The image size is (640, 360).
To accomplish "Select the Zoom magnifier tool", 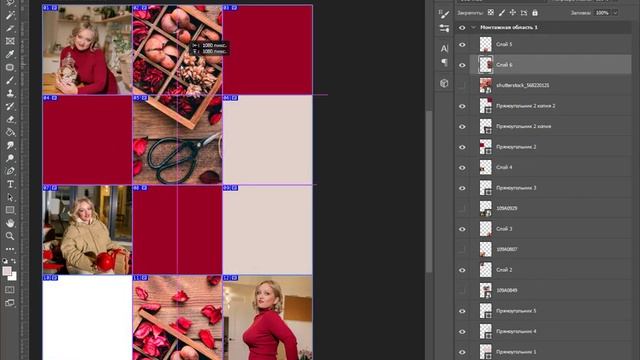I will (x=10, y=236).
